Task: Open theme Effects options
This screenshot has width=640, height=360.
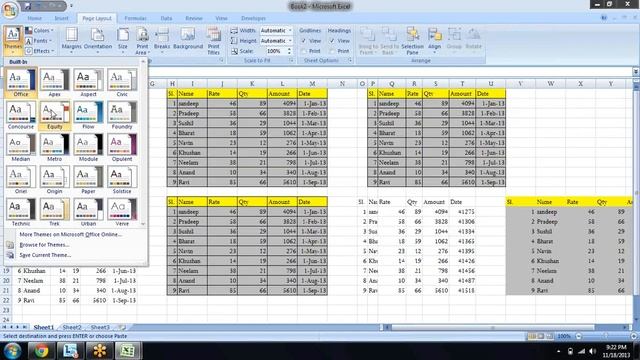Action: coord(40,51)
